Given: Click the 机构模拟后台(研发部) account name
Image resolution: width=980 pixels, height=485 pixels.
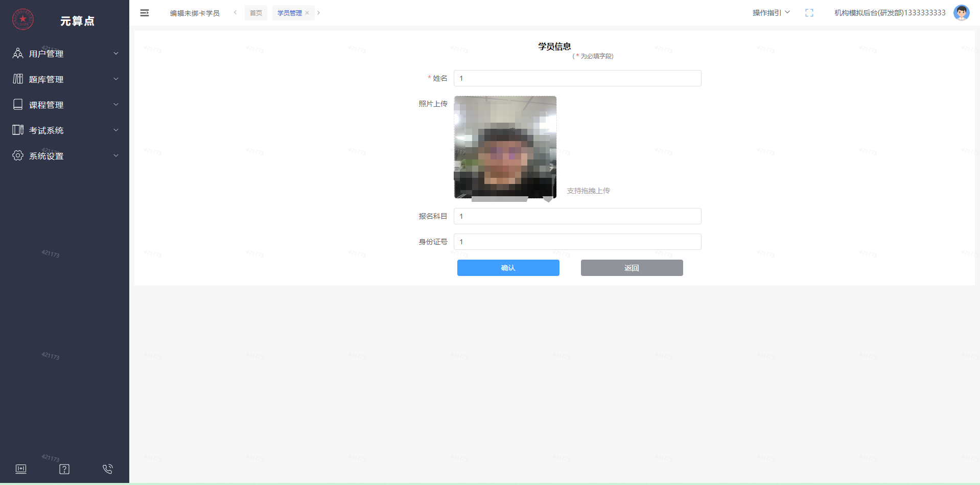Looking at the screenshot, I should pyautogui.click(x=890, y=13).
